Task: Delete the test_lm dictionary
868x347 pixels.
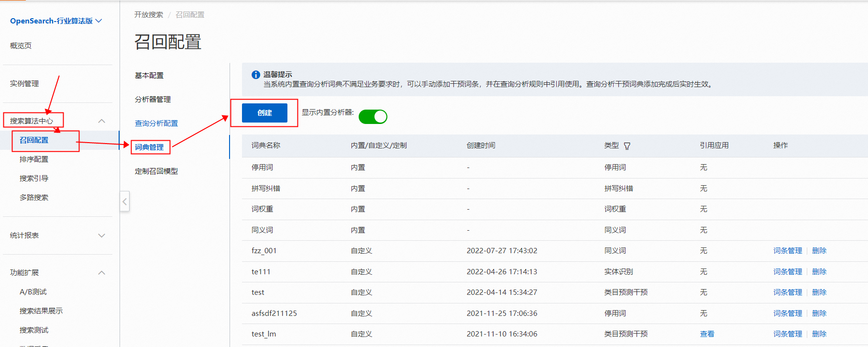Action: point(819,334)
